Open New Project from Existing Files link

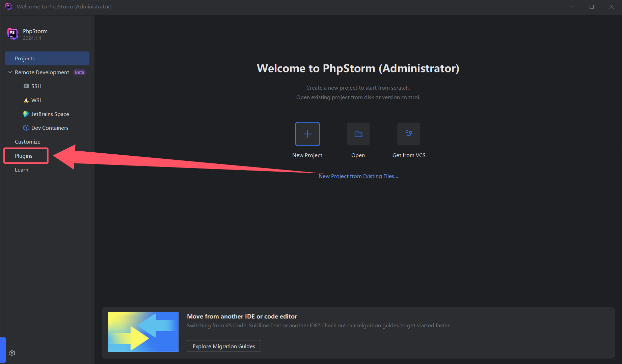pos(358,176)
